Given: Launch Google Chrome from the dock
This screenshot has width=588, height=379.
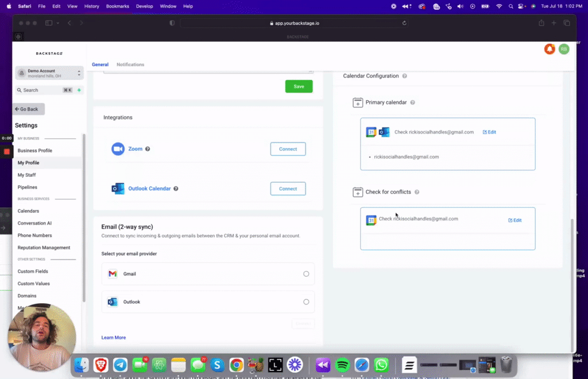Looking at the screenshot, I should point(237,365).
